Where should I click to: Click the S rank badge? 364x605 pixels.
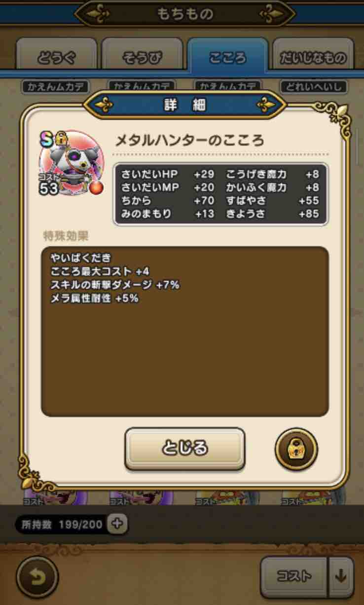pos(47,140)
